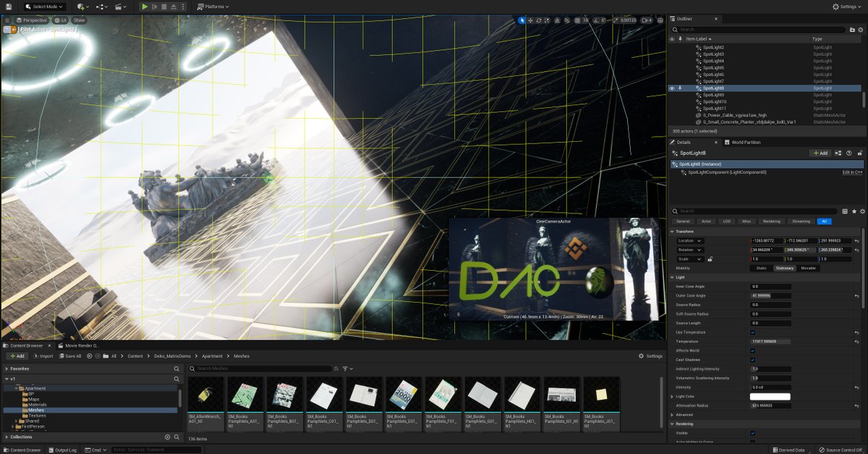Screen dimensions: 868x454
Task: Click the Add component button in Details
Action: click(820, 153)
